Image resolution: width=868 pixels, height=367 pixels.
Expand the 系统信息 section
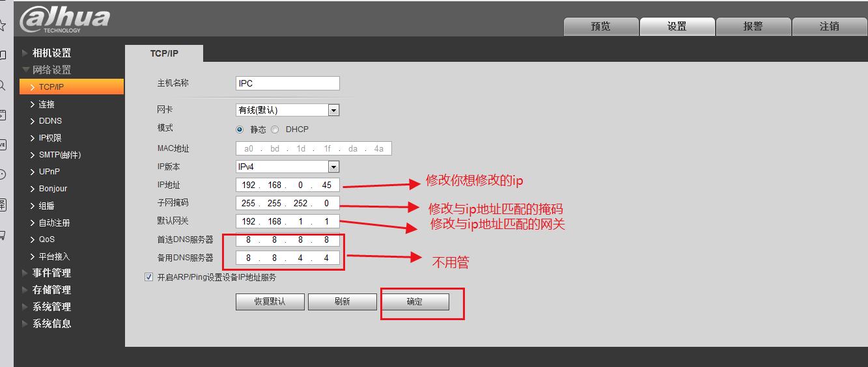coord(51,323)
